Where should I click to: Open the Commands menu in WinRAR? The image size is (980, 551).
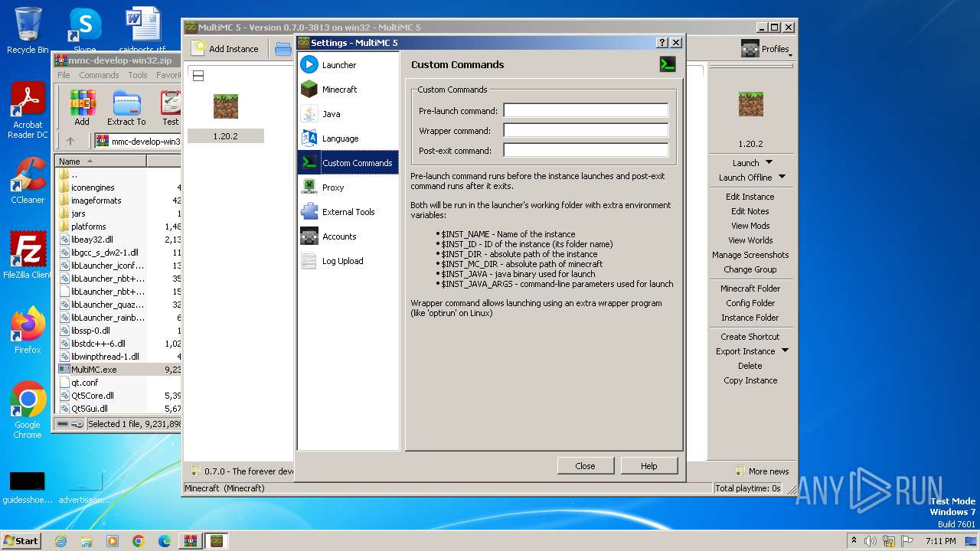(x=99, y=75)
